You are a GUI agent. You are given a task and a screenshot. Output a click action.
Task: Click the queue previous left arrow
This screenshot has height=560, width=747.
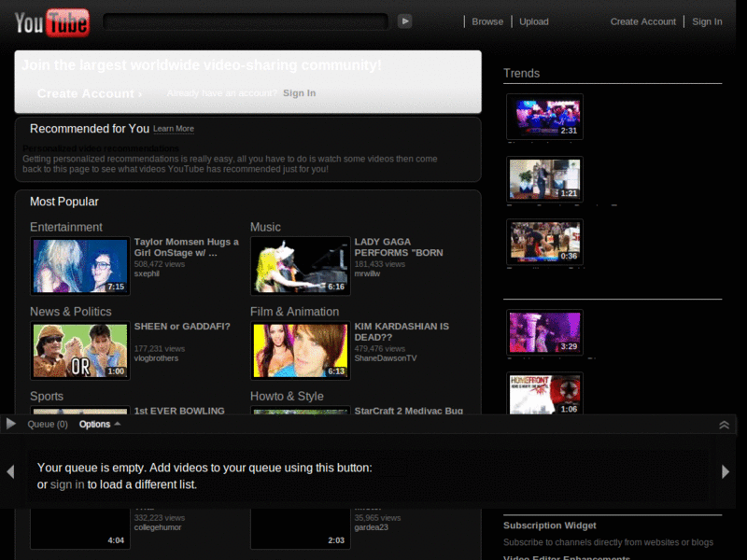(x=10, y=471)
